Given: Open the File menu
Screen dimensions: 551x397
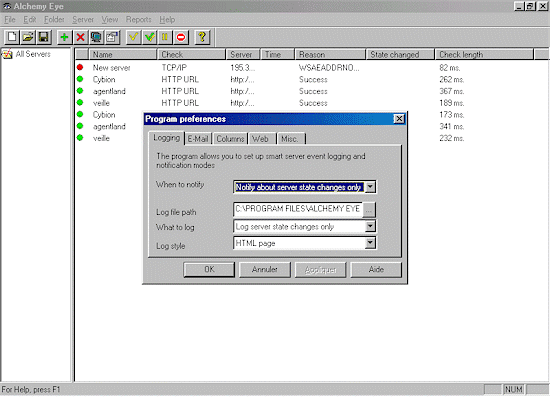Looking at the screenshot, I should [10, 20].
